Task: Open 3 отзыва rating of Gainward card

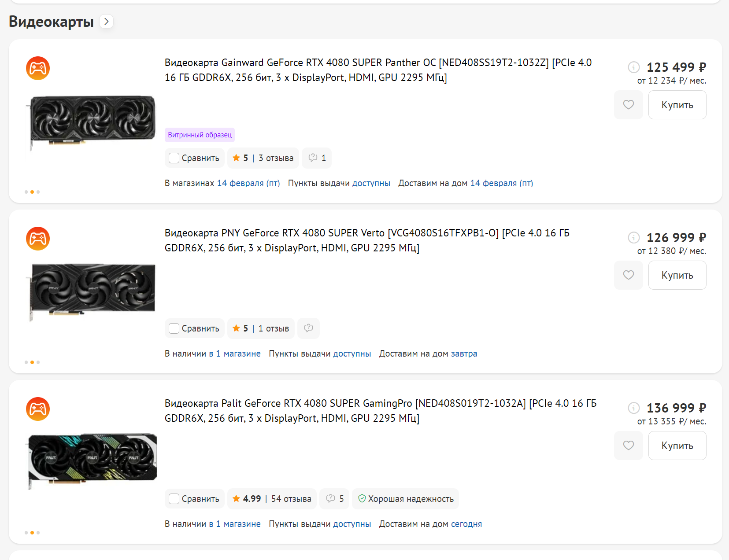Action: click(x=263, y=158)
